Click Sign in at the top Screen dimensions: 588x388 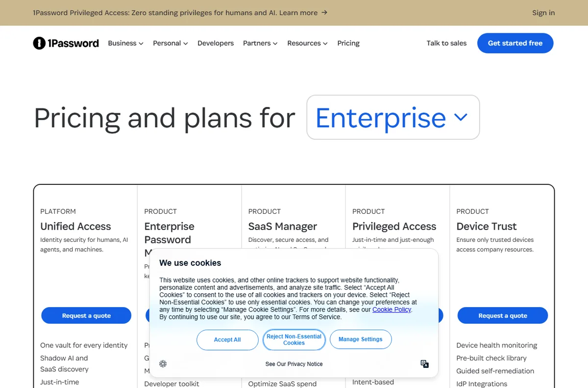[x=543, y=13]
